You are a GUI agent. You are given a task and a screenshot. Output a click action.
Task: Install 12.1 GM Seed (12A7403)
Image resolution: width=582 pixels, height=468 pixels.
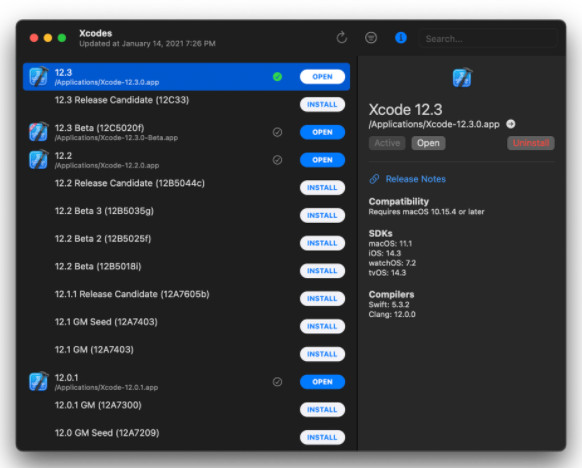[x=322, y=326]
